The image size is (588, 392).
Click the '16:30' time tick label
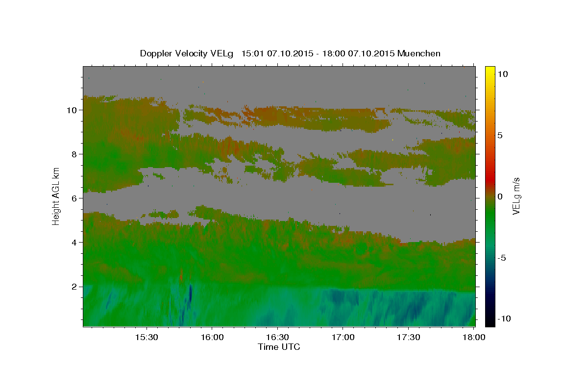coord(277,338)
